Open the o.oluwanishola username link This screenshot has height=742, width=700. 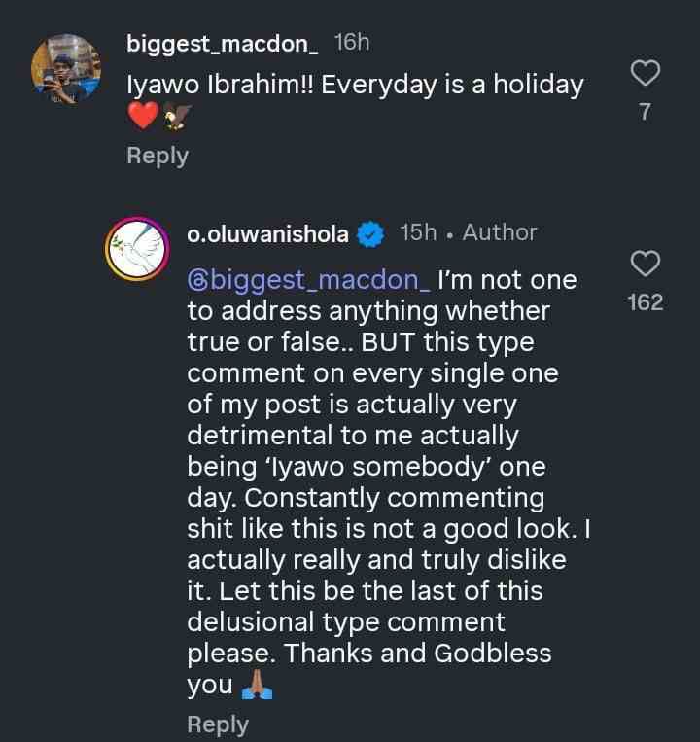(267, 233)
